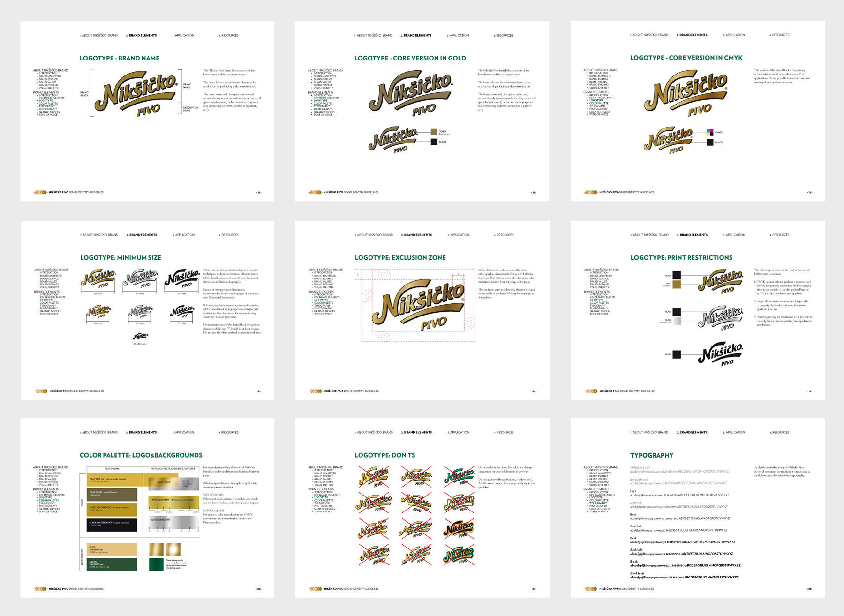Open the Brand Elements tab on Minimum Size page
The image size is (844, 616).
coord(142,235)
